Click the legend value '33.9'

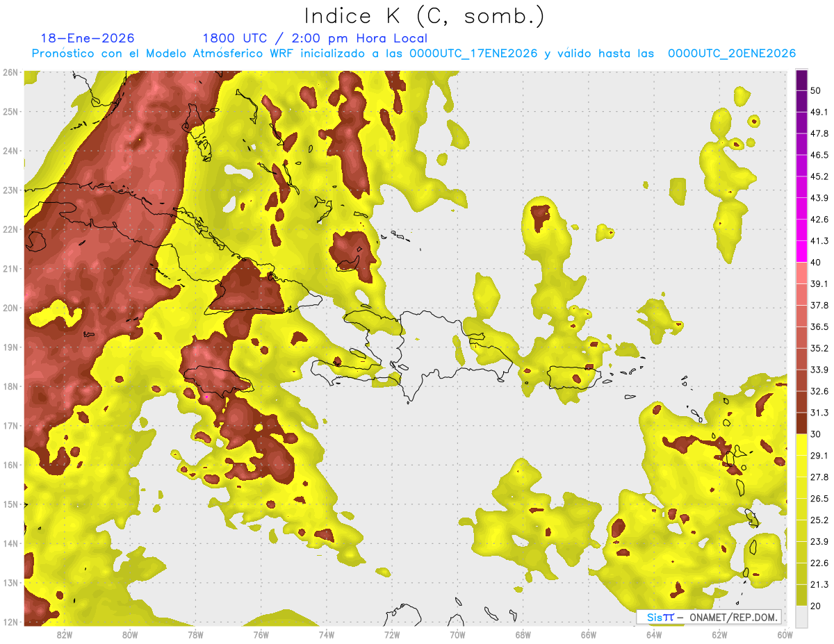(819, 370)
